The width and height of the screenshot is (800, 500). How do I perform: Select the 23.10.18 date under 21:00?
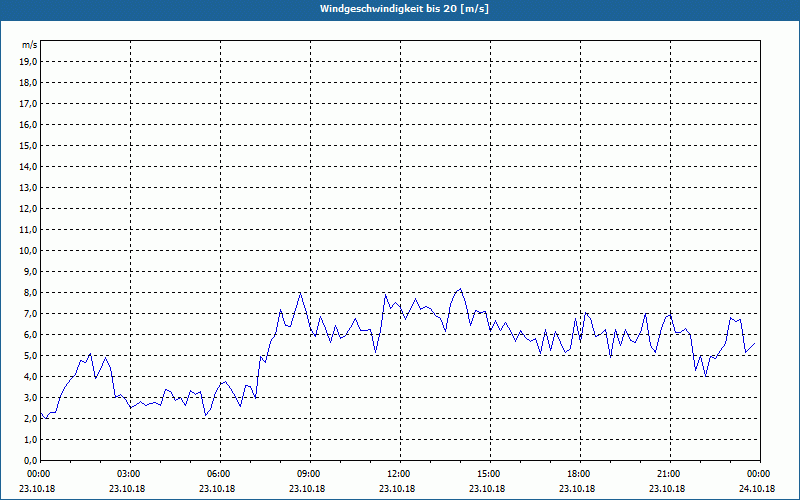pyautogui.click(x=667, y=488)
